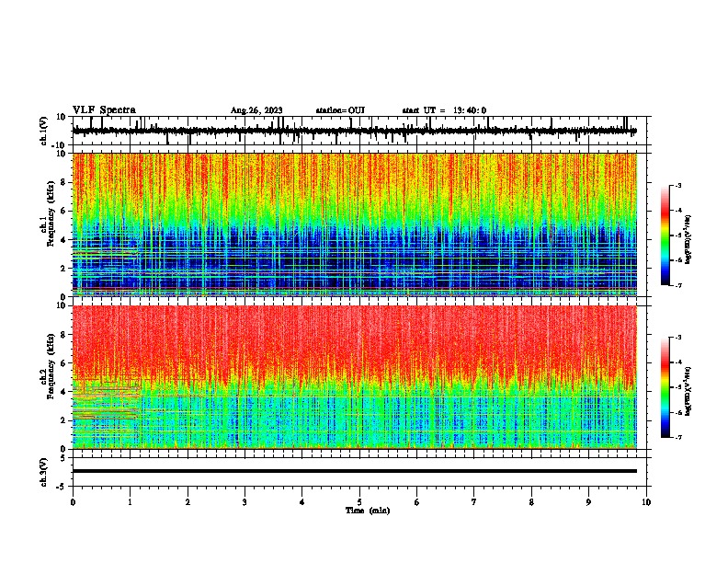Image resolution: width=728 pixels, height=563 pixels.
Task: Click time axis tick label '4'
Action: coord(302,502)
